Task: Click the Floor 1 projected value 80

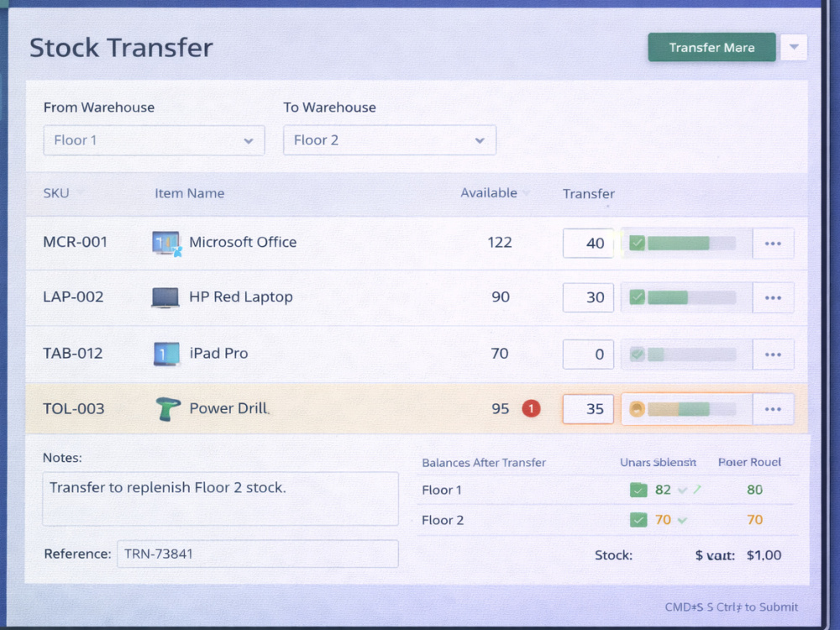Action: (755, 490)
